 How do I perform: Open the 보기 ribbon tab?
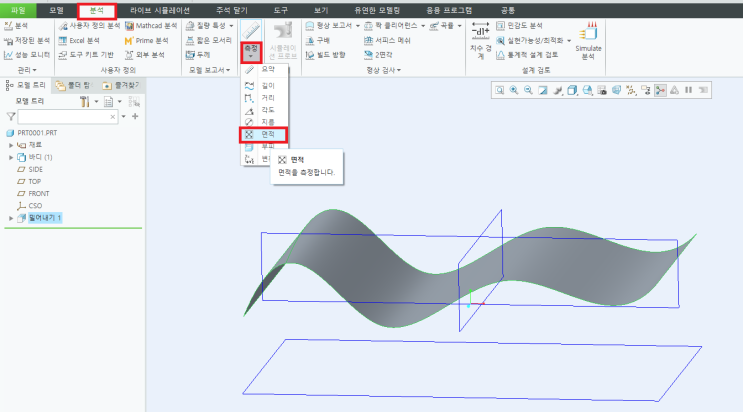coord(321,10)
